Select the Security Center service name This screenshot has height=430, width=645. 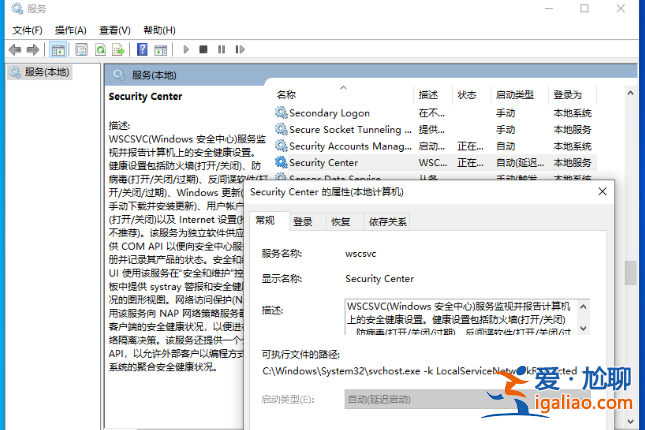click(323, 163)
